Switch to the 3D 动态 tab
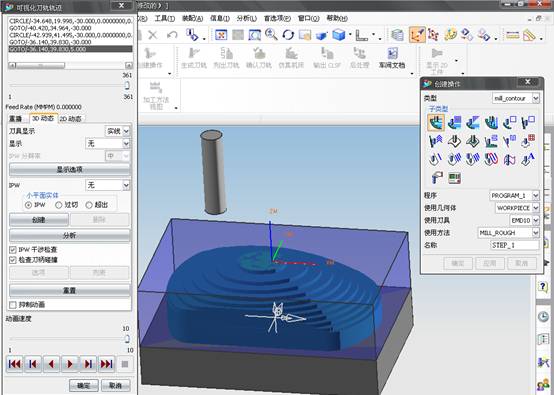Screen dimensions: 554x395 (x=42, y=118)
